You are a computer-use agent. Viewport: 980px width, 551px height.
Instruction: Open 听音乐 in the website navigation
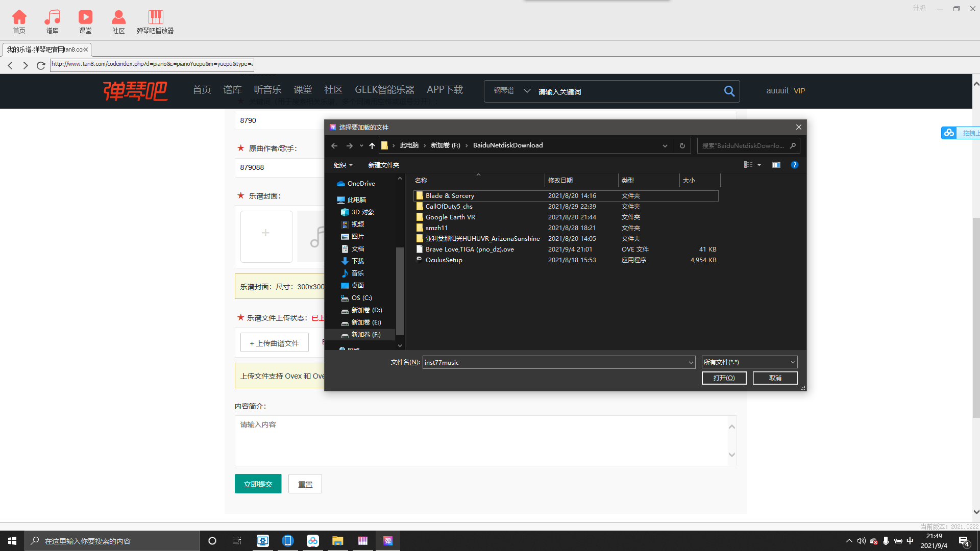point(267,90)
